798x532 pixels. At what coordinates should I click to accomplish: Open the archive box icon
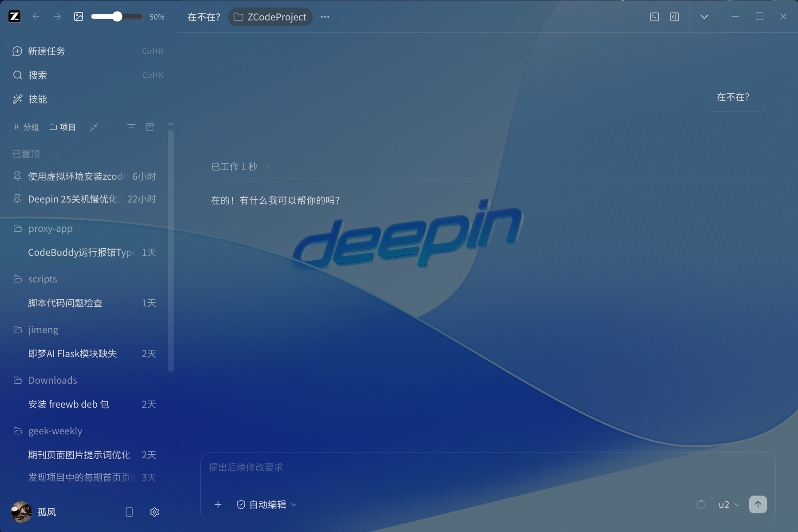tap(150, 127)
